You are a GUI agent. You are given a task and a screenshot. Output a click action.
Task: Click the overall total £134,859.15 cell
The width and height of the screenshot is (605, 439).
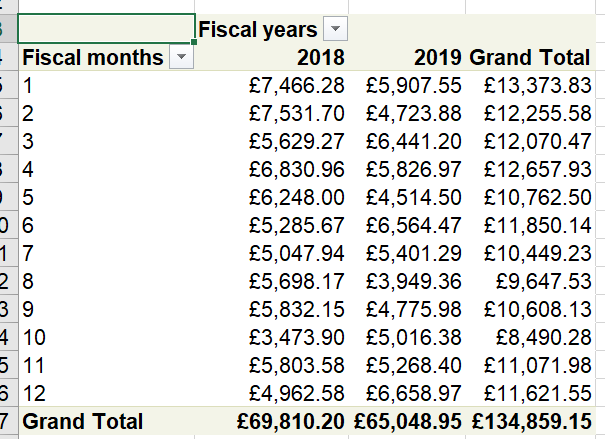tap(530, 421)
